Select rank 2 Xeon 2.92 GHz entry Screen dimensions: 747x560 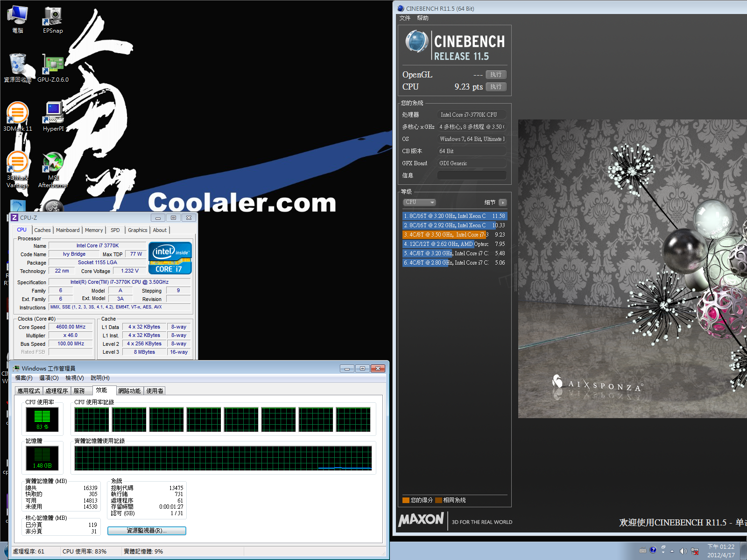[455, 225]
